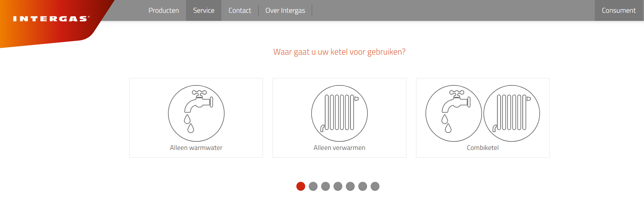Select the faucet icon for Alleen warmwater
The width and height of the screenshot is (644, 224).
(x=196, y=113)
